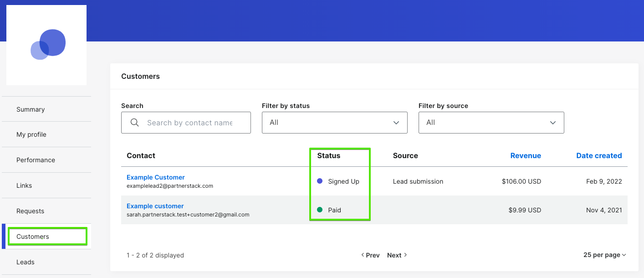Screen dimensions: 644x278
Task: Click the blue Signed Up status dot
Action: point(320,181)
